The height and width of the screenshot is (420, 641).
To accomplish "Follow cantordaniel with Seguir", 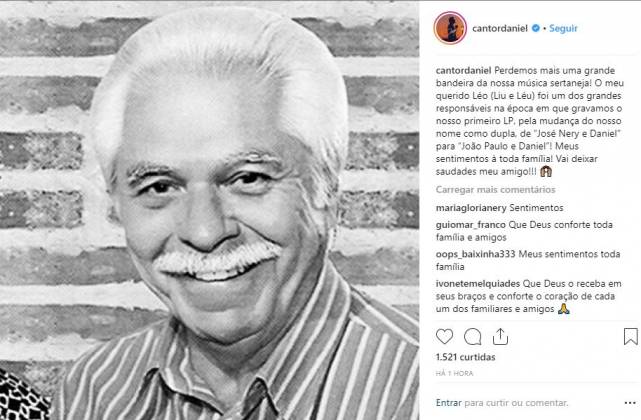I will 563,28.
